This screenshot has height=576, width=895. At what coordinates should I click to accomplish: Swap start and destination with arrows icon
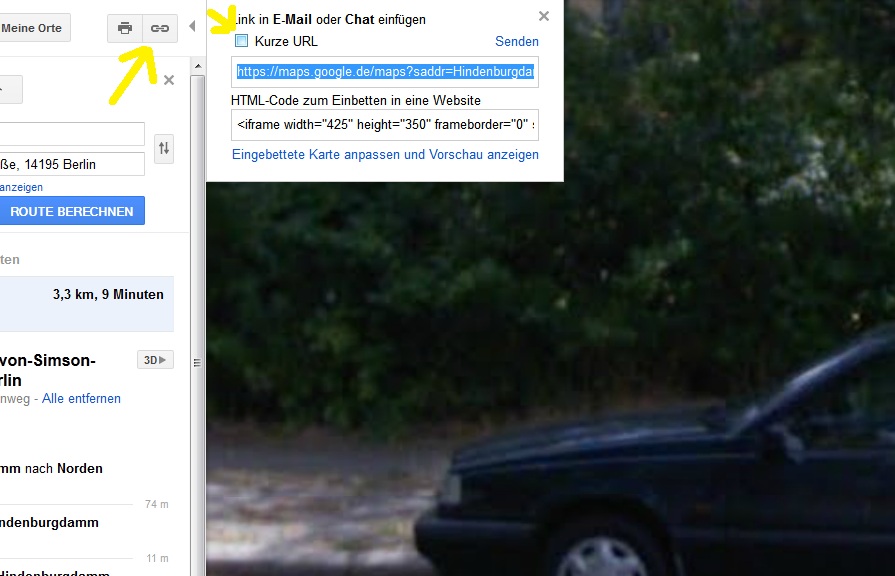click(164, 148)
